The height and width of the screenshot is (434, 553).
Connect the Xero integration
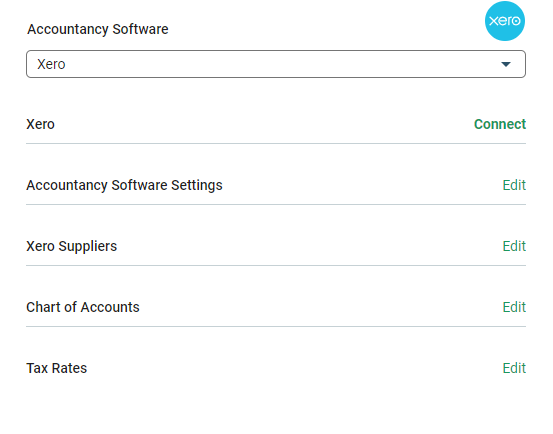500,124
